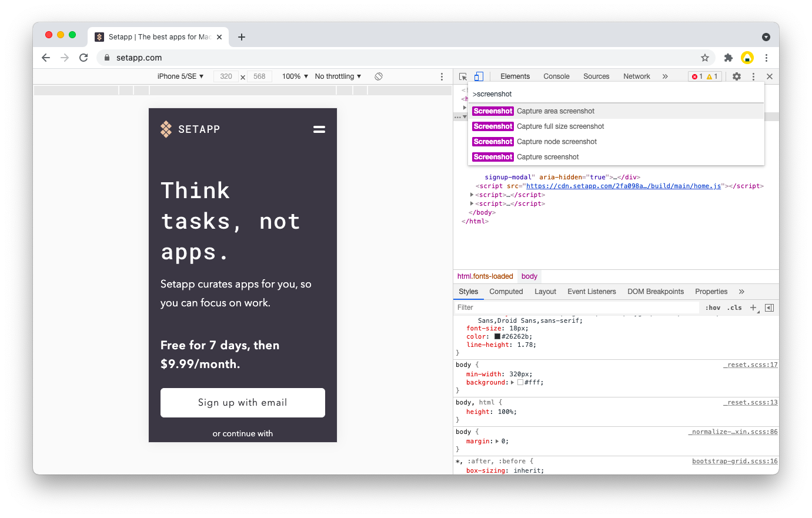The image size is (812, 518).
Task: Open the iPhone 5/SE device dropdown
Action: (181, 76)
